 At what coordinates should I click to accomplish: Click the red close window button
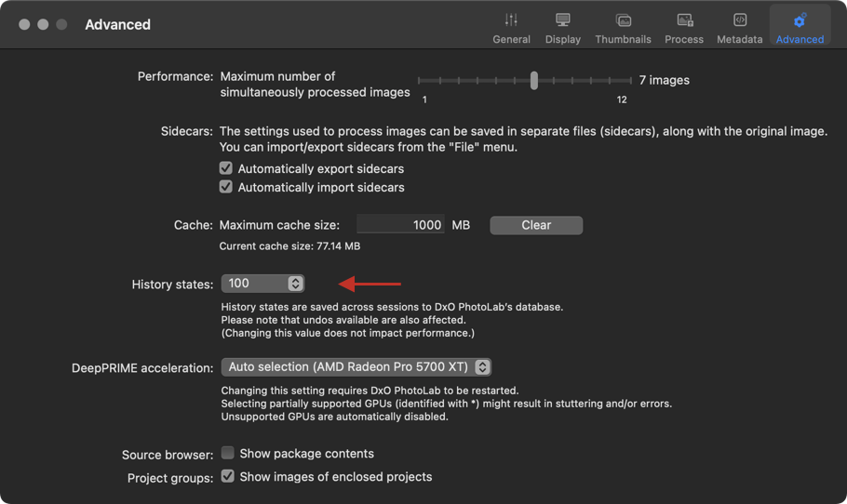coord(24,24)
